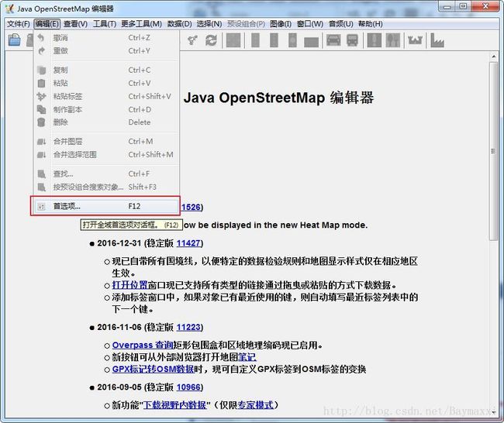The width and height of the screenshot is (504, 423).
Task: Open the 11427 stable version link
Action: click(188, 243)
